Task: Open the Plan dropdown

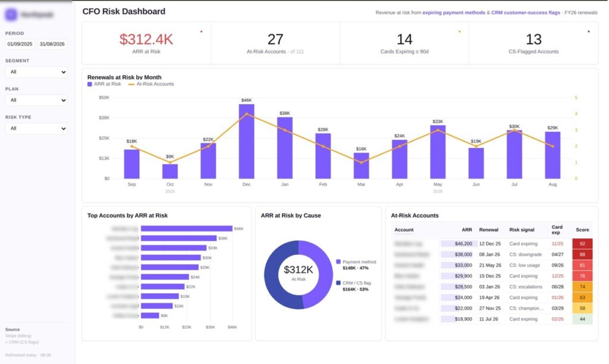Action: tap(36, 101)
